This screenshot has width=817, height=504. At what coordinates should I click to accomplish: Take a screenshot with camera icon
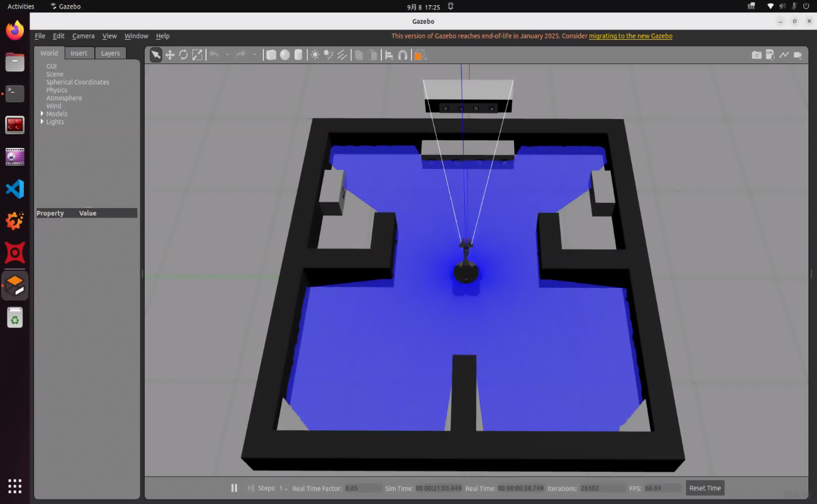click(756, 55)
